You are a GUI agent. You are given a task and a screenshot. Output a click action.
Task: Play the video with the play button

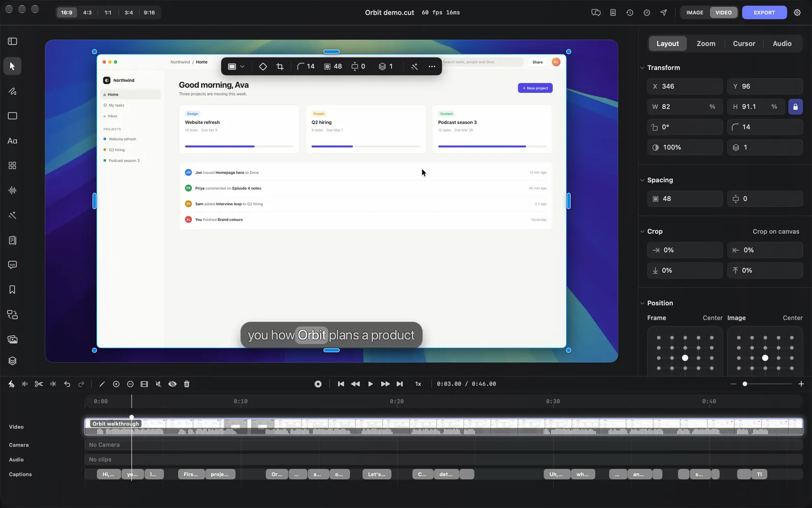pyautogui.click(x=370, y=384)
